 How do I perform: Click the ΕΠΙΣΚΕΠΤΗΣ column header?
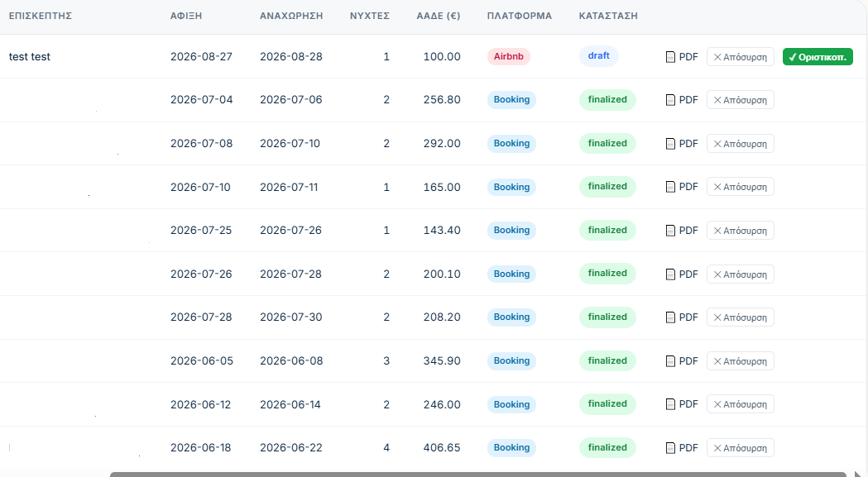point(41,16)
